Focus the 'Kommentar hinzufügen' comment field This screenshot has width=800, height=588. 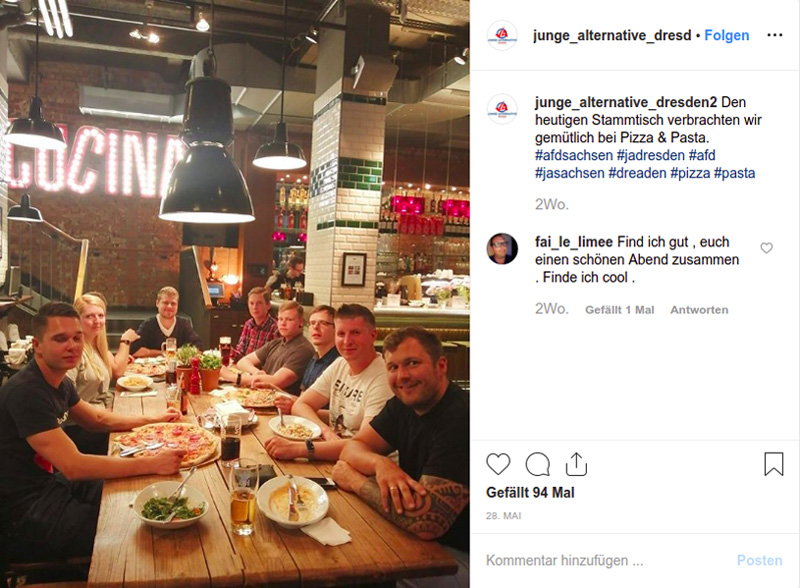(x=602, y=560)
